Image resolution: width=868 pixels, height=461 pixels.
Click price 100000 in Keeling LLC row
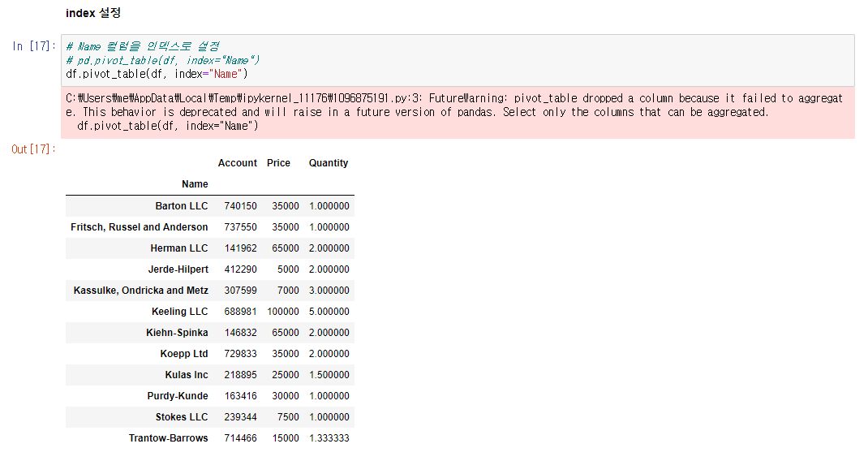[x=283, y=311]
